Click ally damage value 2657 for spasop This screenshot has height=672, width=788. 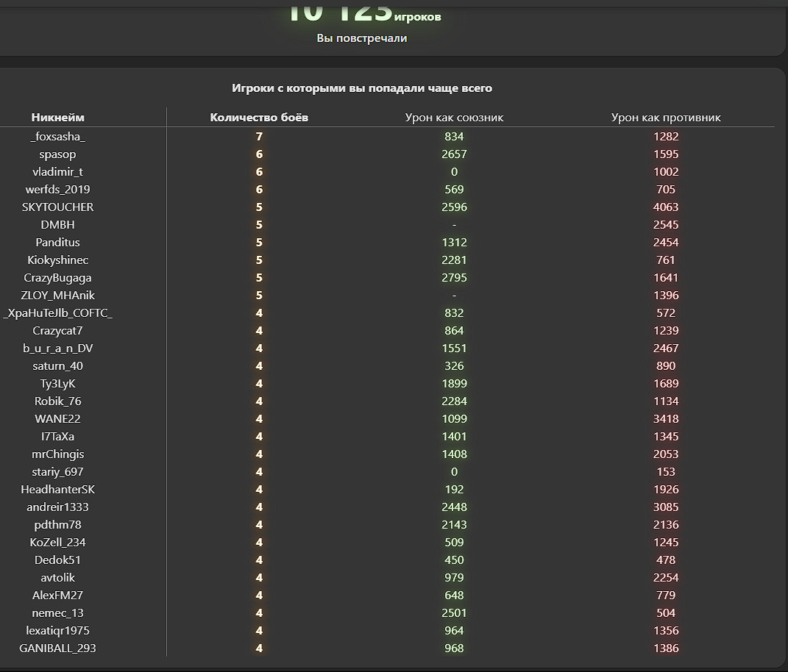(454, 154)
